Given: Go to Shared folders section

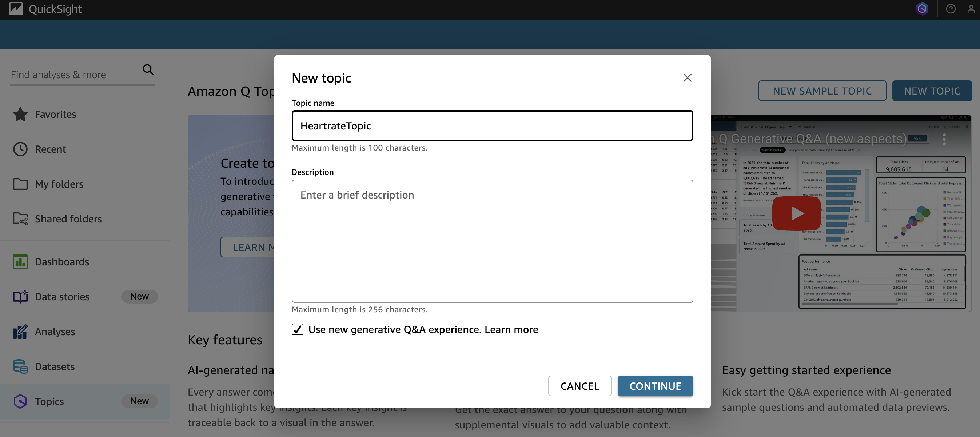Looking at the screenshot, I should pos(68,219).
